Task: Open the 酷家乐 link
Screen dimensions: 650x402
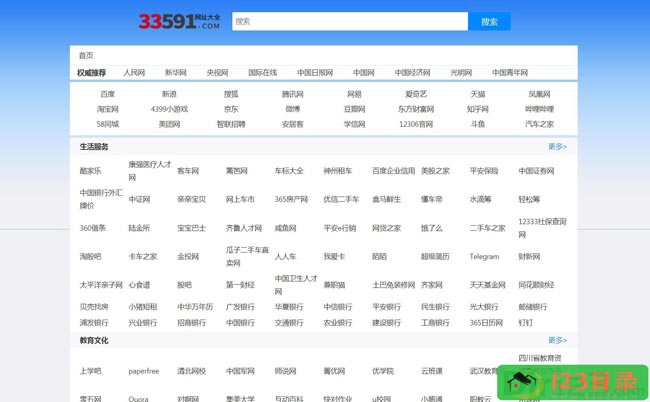Action: [90, 171]
